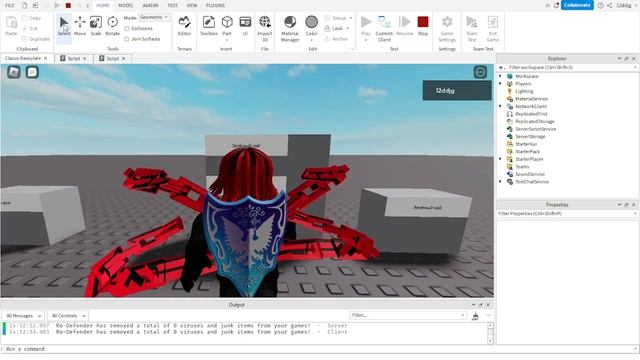
Task: Switch to the AVATAR ribbon tab
Action: (150, 5)
